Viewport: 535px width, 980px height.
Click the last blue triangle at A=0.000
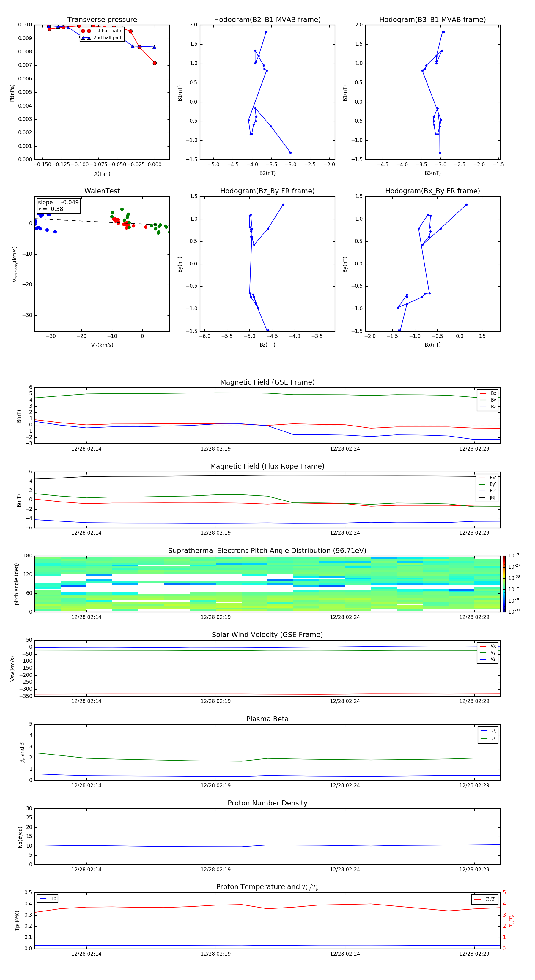pyautogui.click(x=154, y=47)
